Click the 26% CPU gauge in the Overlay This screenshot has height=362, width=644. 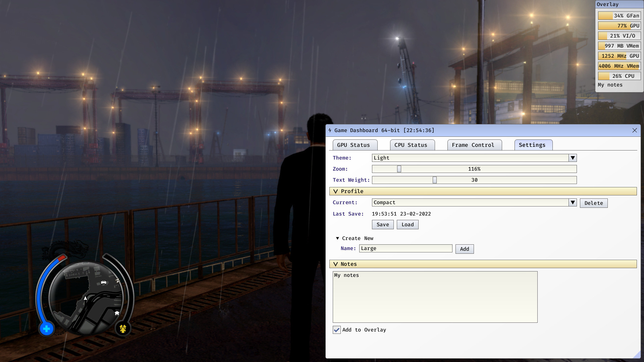pyautogui.click(x=619, y=76)
